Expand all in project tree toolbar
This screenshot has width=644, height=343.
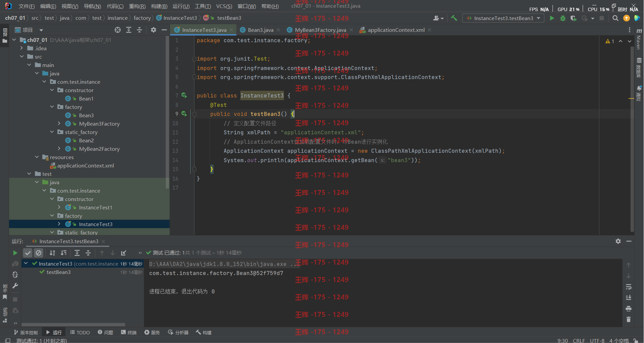(128, 30)
